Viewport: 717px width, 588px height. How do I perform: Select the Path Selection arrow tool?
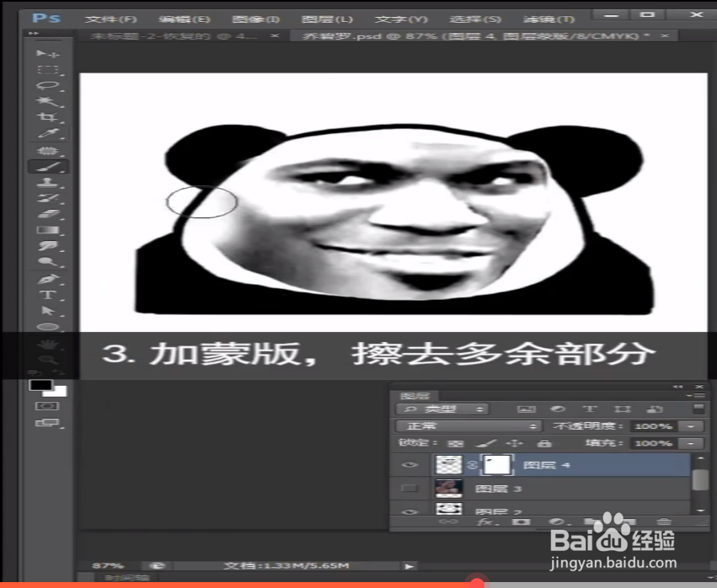pos(47,311)
